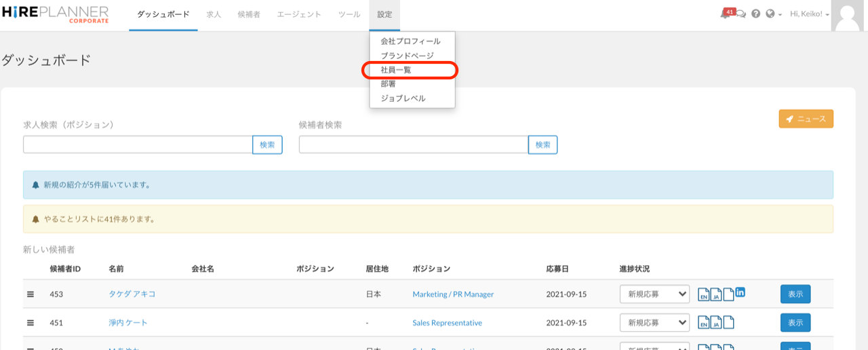
Task: Expand the globe language dropdown
Action: (x=774, y=14)
